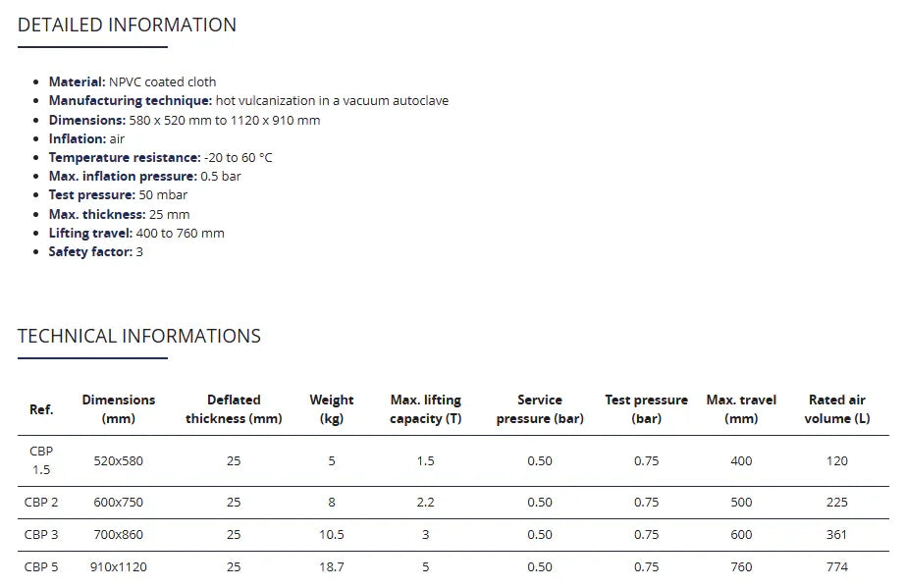This screenshot has height=588, width=906.
Task: Click the Max. lifting capacity header
Action: pos(425,409)
